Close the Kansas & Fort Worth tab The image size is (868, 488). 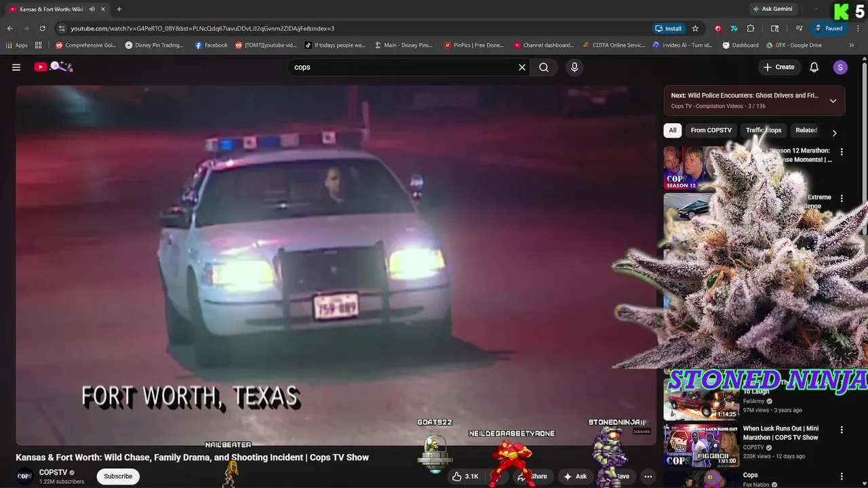pos(104,9)
